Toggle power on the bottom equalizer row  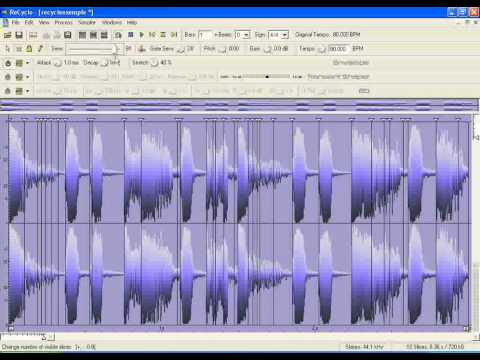click(8, 91)
